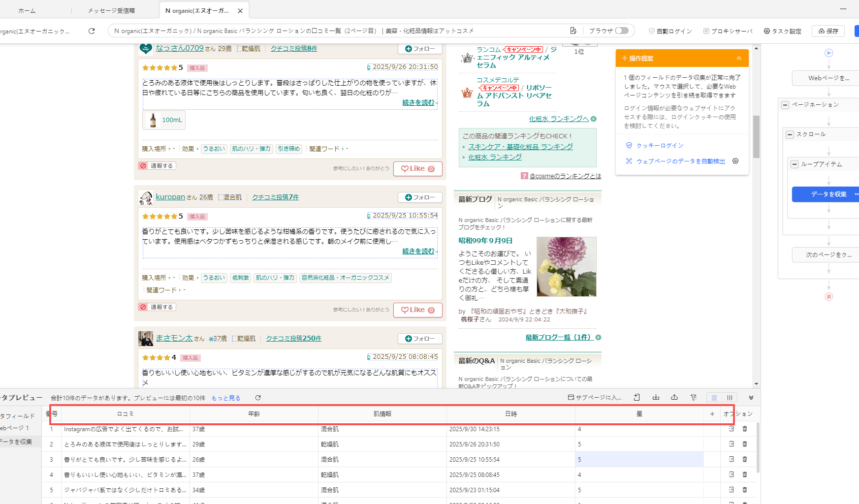Switch preview to horizontal row view
Viewport: 859px width, 504px height.
pos(714,398)
